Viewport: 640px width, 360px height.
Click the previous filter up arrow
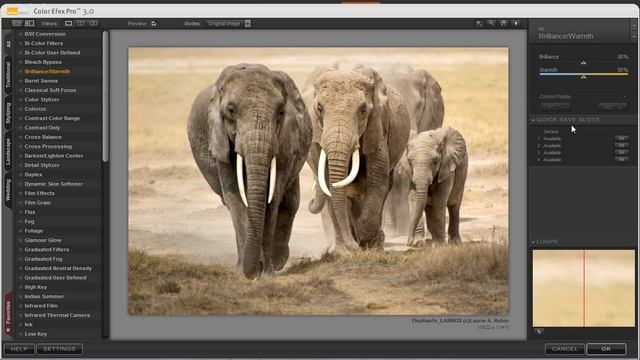(x=634, y=25)
